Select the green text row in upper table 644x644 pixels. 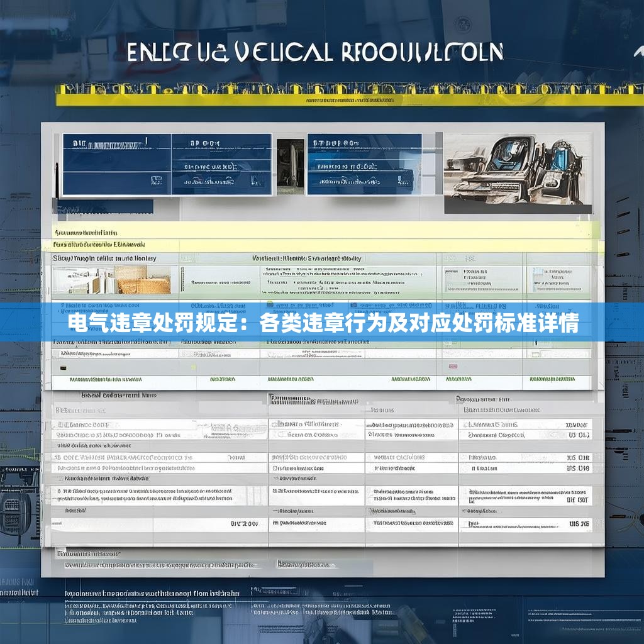(321, 380)
